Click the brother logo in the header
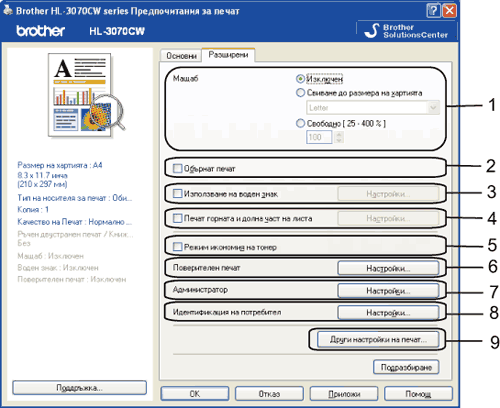The image size is (500, 408). point(41,31)
